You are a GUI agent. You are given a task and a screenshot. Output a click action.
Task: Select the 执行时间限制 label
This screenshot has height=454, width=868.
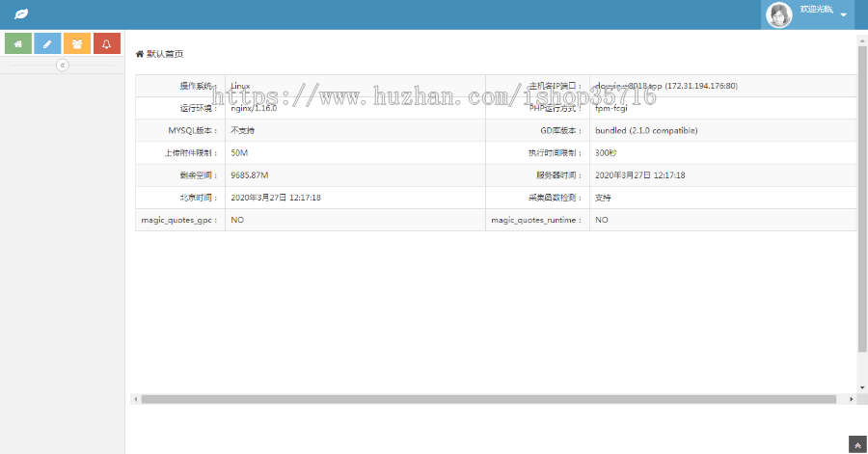556,152
